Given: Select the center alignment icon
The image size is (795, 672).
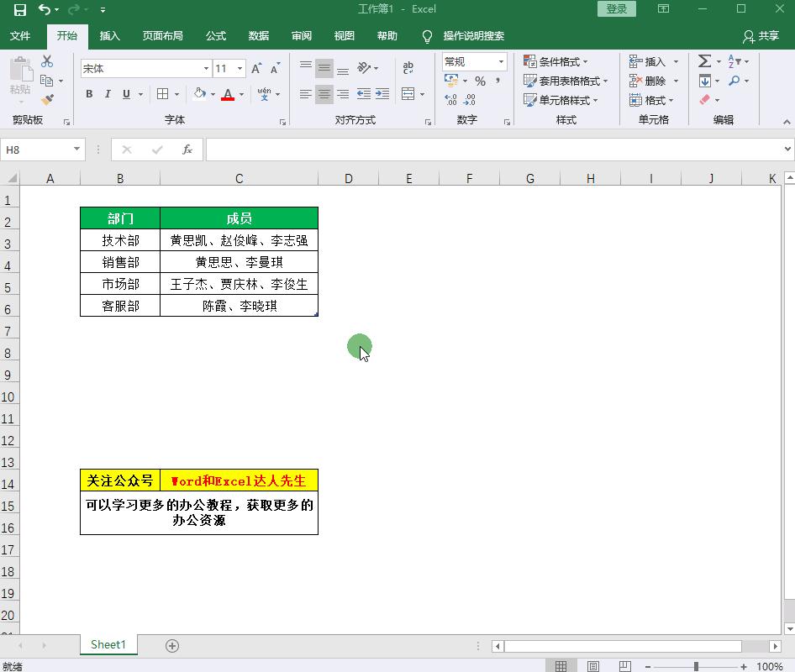Looking at the screenshot, I should click(324, 94).
